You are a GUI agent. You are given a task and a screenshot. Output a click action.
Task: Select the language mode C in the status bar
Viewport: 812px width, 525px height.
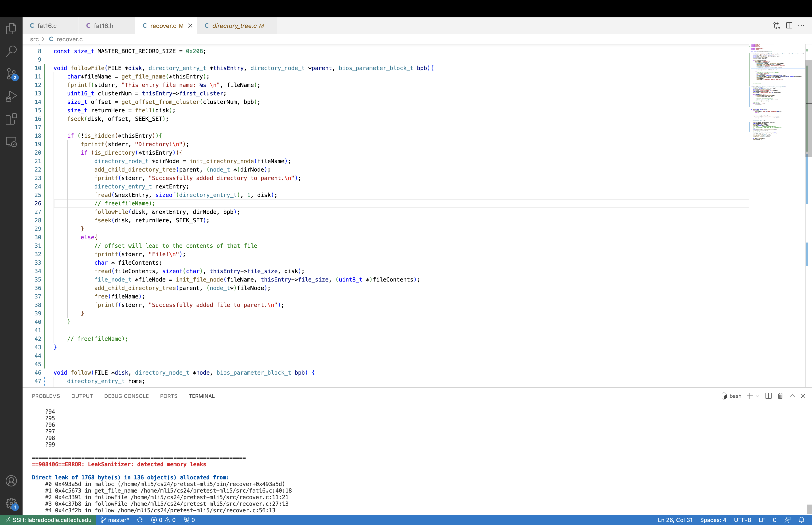coord(774,520)
